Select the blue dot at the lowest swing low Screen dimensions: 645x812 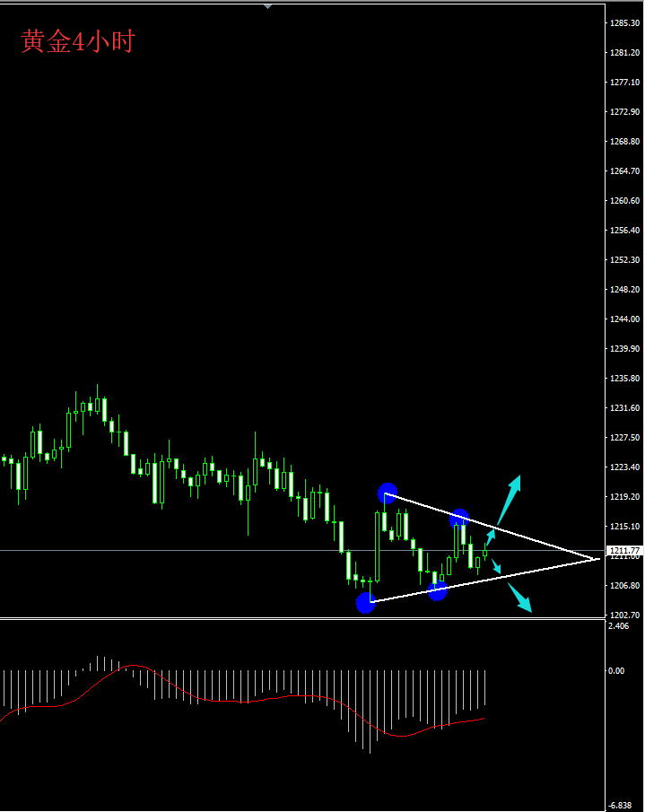click(x=365, y=603)
